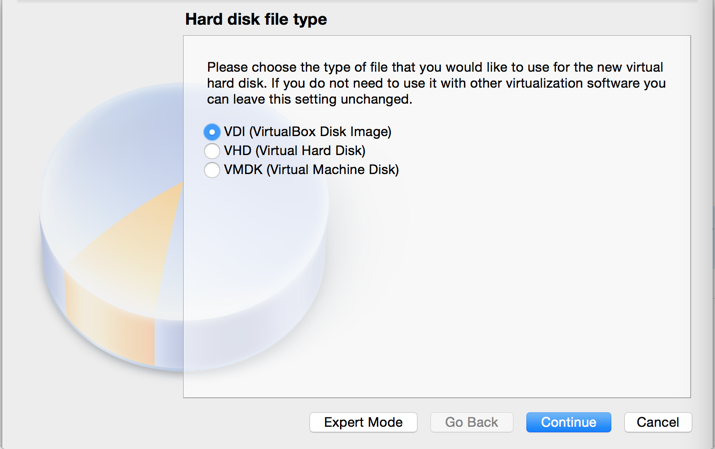Click the "can leave this setting unchanged" line

tap(310, 100)
